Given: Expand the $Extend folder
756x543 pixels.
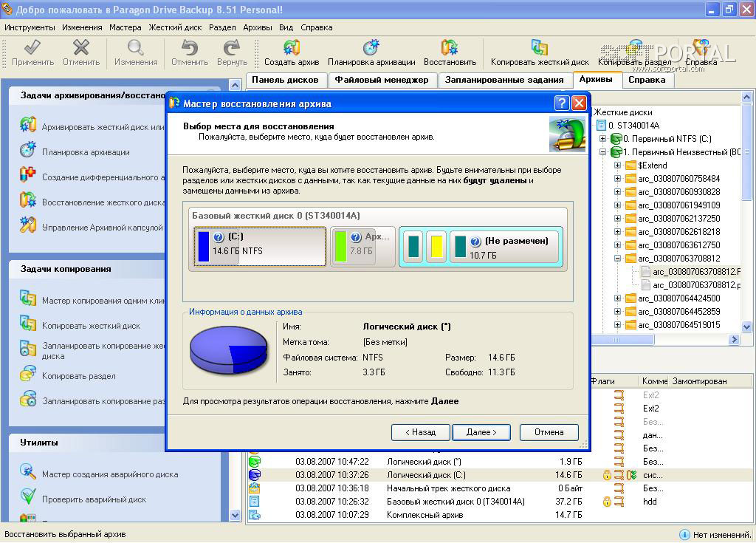Looking at the screenshot, I should (618, 165).
